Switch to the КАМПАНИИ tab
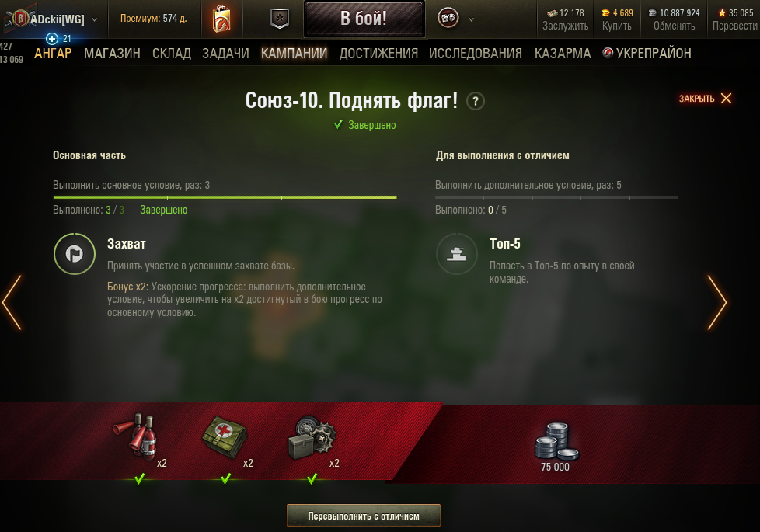Screen dimensions: 760x532 click(295, 54)
